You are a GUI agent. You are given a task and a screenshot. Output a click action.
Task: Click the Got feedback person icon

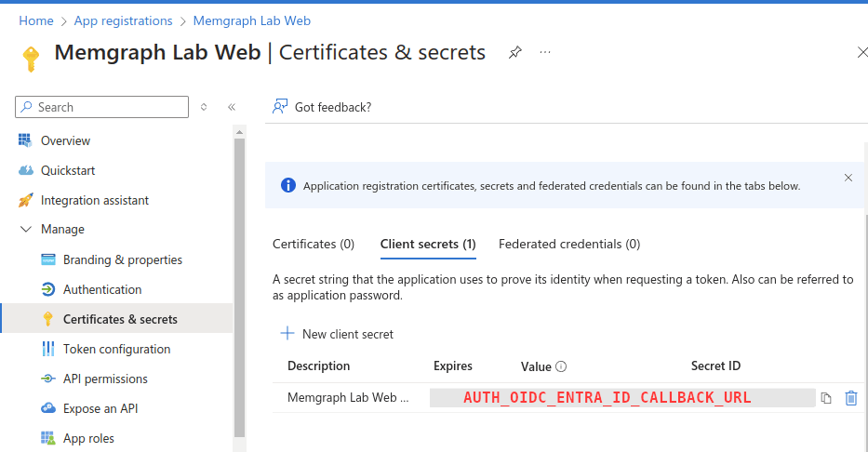click(x=280, y=106)
